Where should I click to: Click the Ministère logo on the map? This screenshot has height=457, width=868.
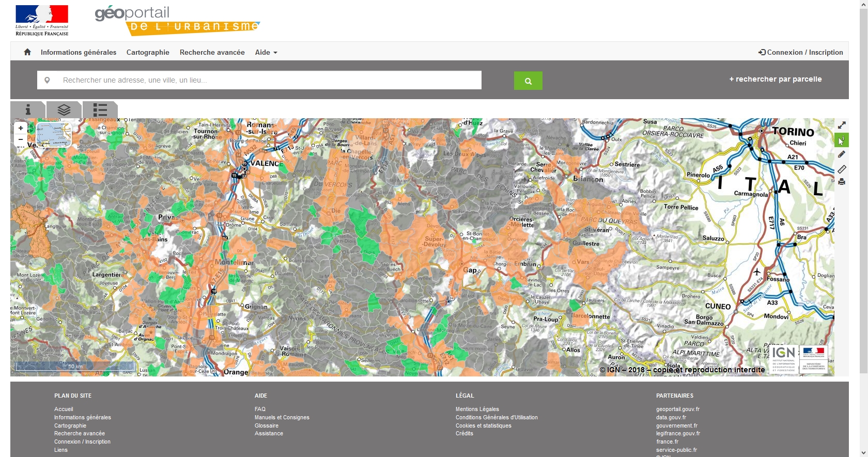(814, 359)
